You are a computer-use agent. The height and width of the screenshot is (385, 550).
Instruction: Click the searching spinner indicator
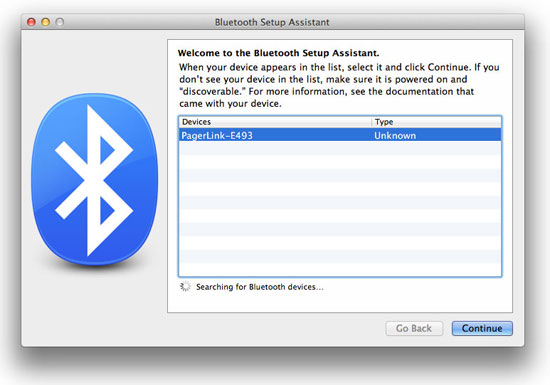coord(185,286)
